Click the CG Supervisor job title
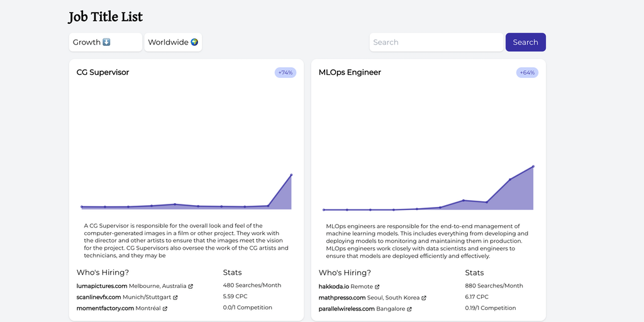644x322 pixels. [x=103, y=72]
